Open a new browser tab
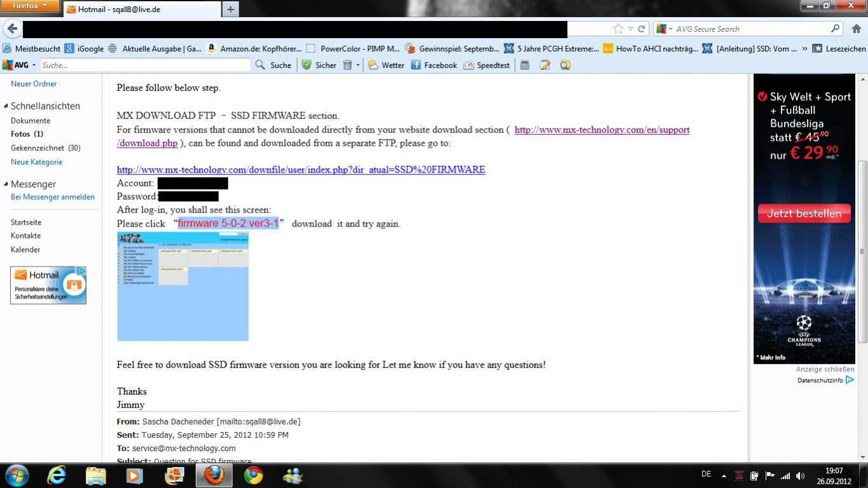The height and width of the screenshot is (488, 868). pos(230,9)
